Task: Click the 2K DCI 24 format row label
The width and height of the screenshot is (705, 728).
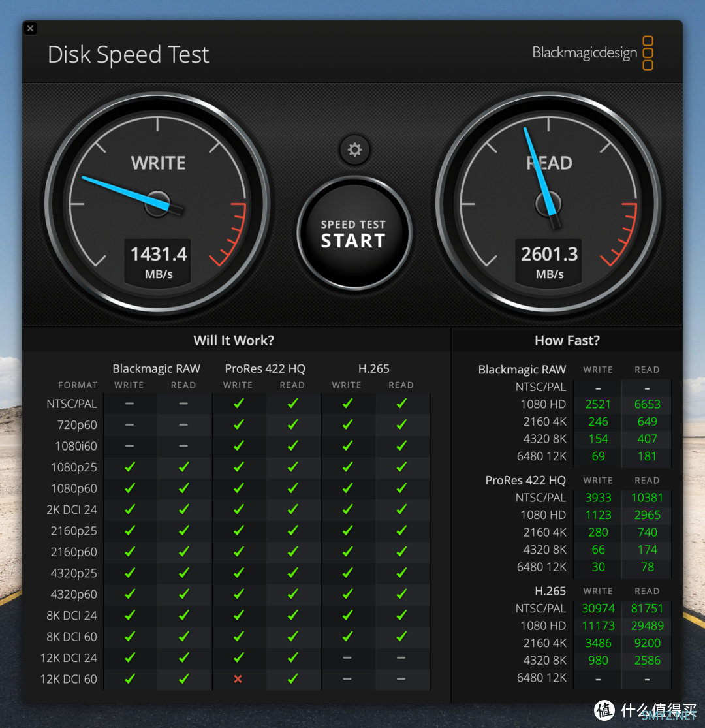Action: coord(72,510)
